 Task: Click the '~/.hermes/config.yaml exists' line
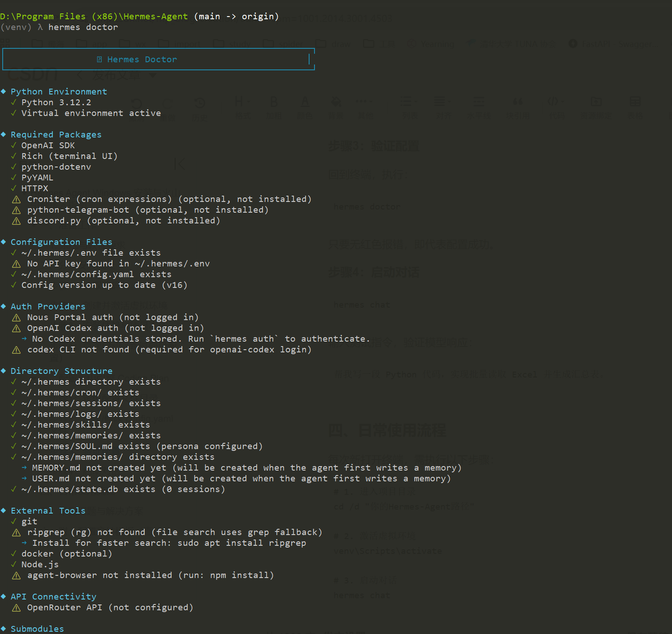coord(96,274)
